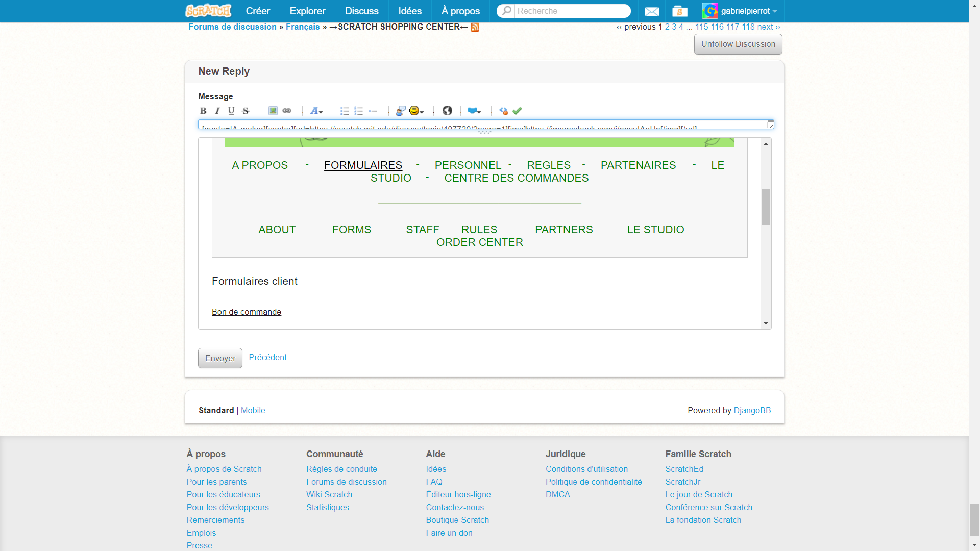Insert a link with chain icon

pos(287,111)
